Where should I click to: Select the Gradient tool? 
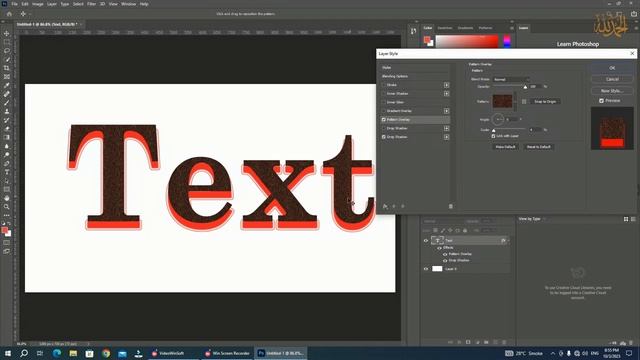7,138
